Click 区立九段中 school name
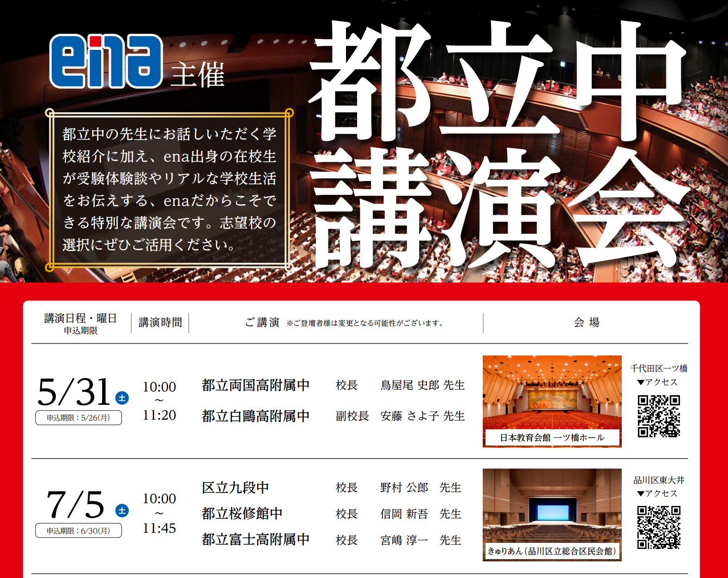 tap(235, 488)
